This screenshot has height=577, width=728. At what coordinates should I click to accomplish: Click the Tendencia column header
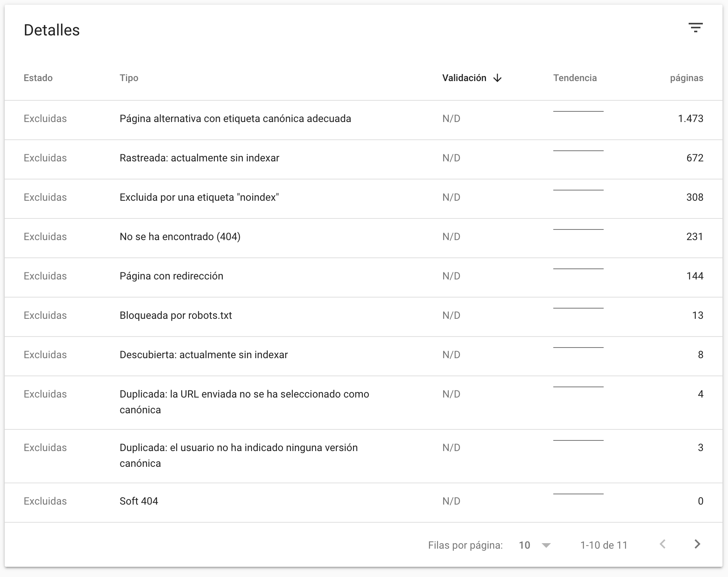tap(575, 78)
